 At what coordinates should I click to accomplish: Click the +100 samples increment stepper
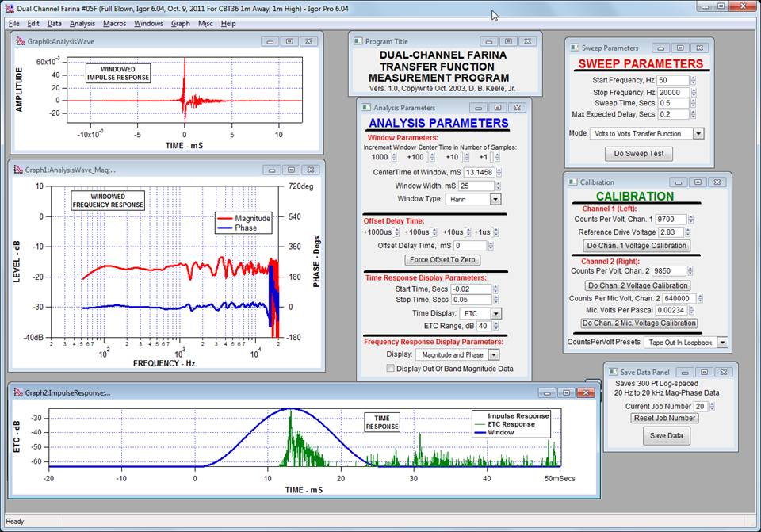431,157
